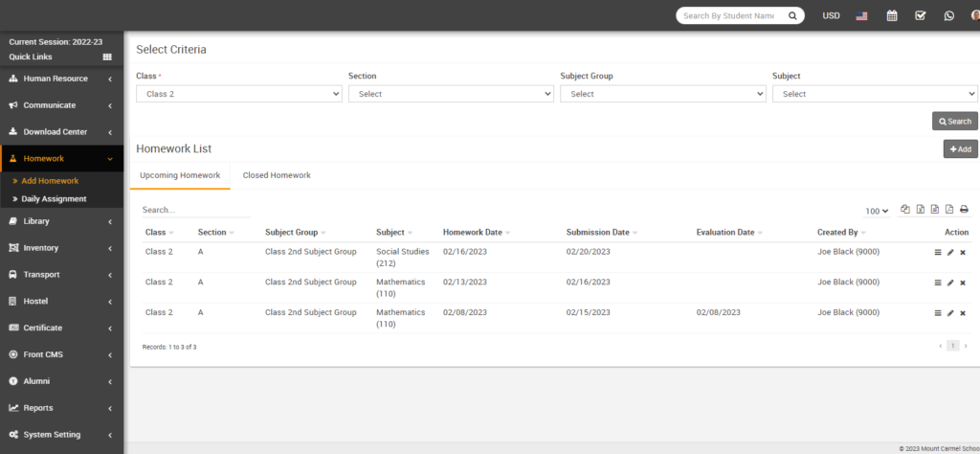The image size is (980, 454).
Task: Open the Class dropdown showing Class 2
Action: click(238, 94)
